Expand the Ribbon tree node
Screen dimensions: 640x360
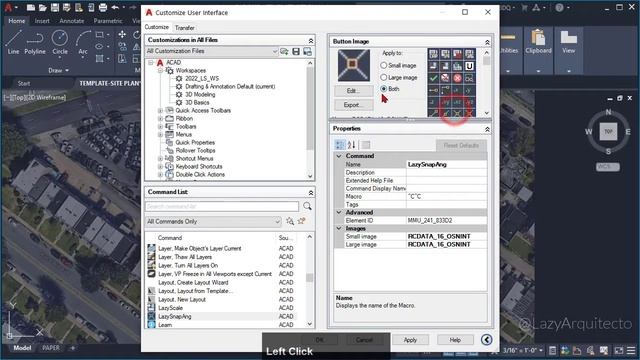click(x=160, y=118)
